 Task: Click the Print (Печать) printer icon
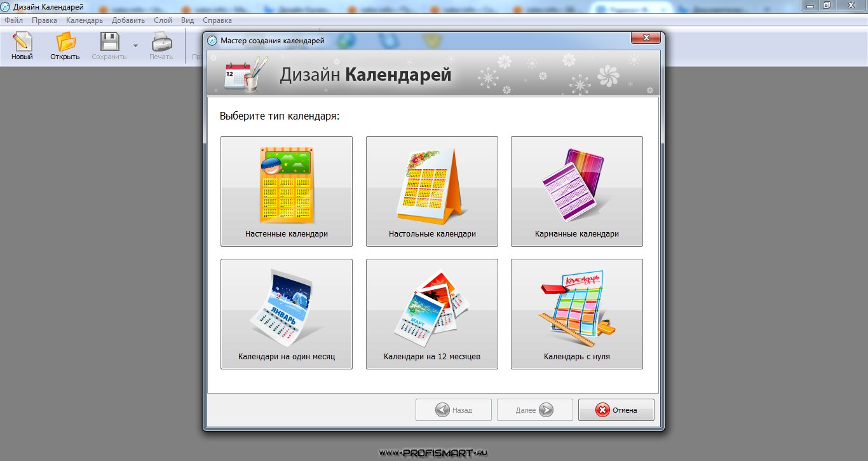point(161,42)
